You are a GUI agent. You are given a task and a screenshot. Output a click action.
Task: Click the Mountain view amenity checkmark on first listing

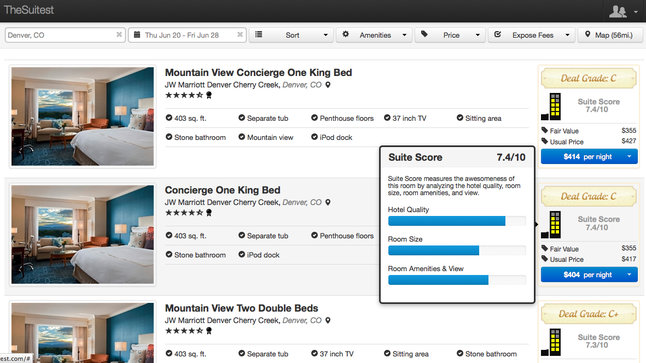241,137
